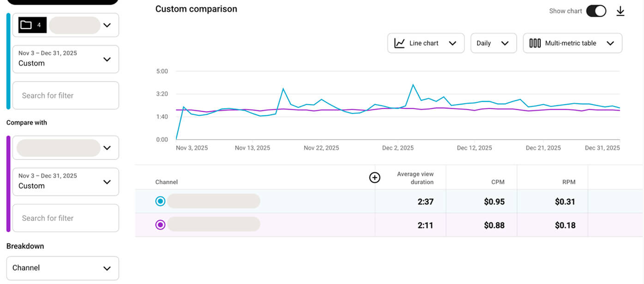Image resolution: width=644 pixels, height=284 pixels.
Task: Click the lower Search for filter field
Action: (x=66, y=218)
